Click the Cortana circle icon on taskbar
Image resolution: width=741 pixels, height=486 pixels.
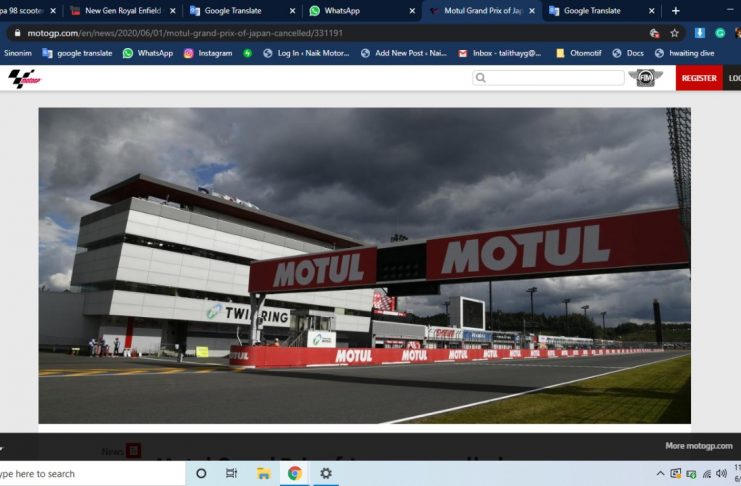pyautogui.click(x=201, y=473)
